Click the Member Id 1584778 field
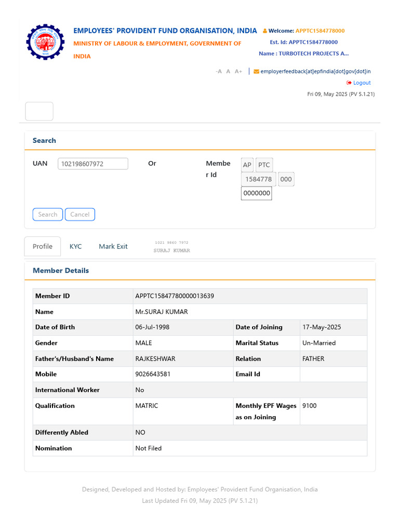This screenshot has height=532, width=399. click(259, 179)
